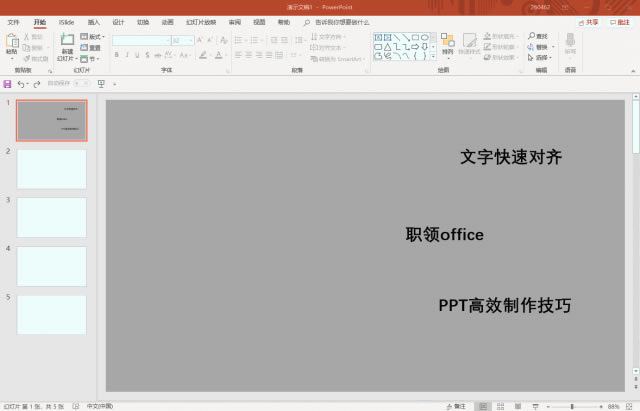The width and height of the screenshot is (640, 411).
Task: Select slide 3 thumbnail
Action: point(51,218)
